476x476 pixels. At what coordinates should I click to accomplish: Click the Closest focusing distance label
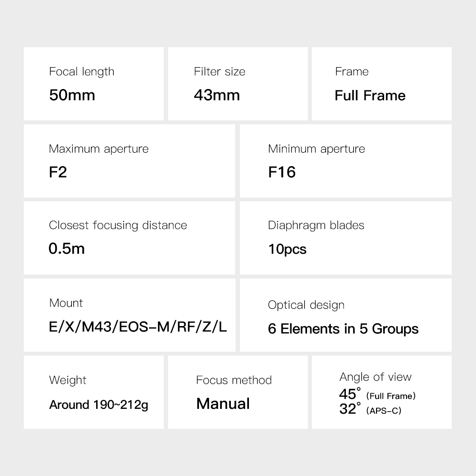(118, 225)
